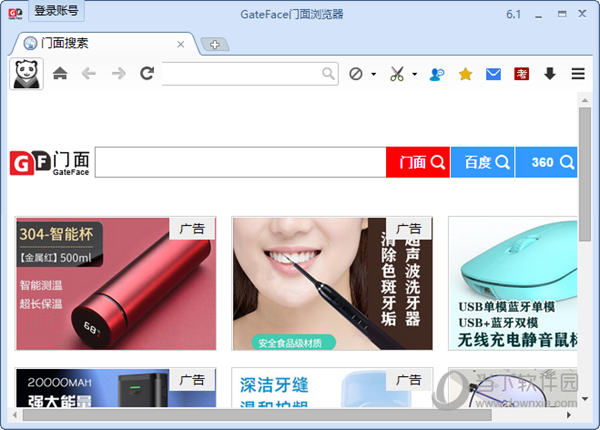Search using the 百度 button

pos(483,162)
